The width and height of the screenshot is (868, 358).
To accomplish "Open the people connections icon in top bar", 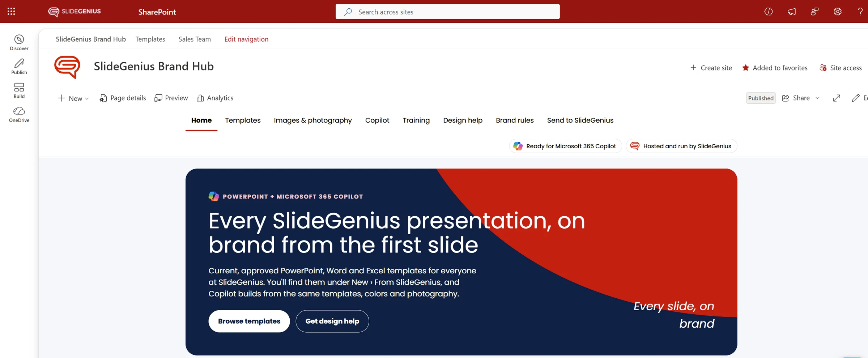I will tap(814, 12).
